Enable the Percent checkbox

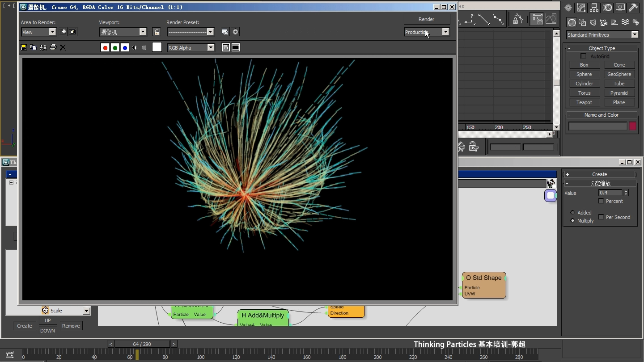[601, 201]
